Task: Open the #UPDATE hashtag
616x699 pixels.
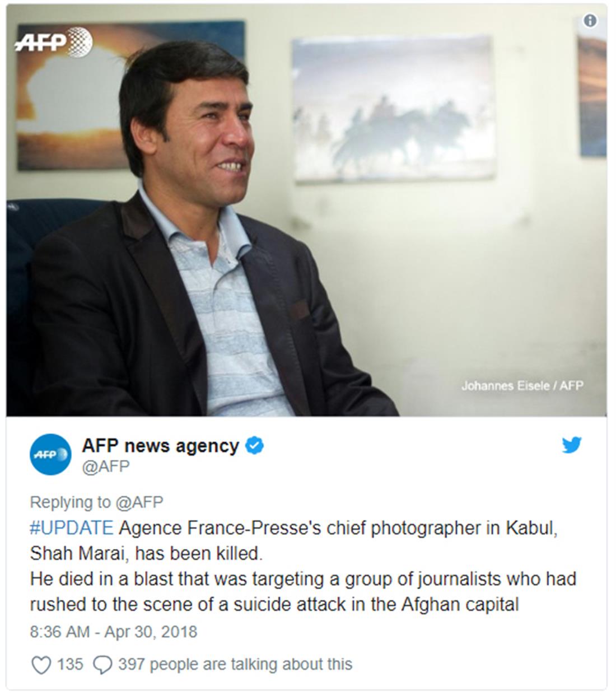Action: tap(72, 528)
